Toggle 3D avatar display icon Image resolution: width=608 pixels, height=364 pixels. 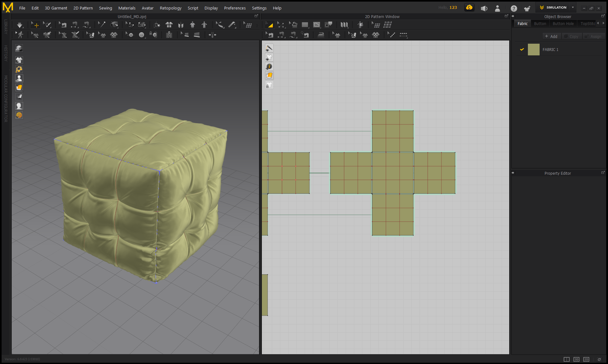click(x=19, y=78)
